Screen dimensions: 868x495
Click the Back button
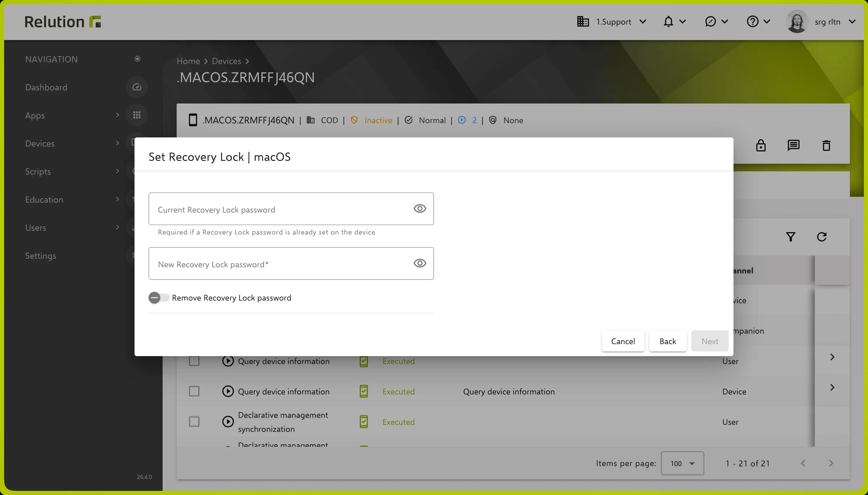coord(668,341)
